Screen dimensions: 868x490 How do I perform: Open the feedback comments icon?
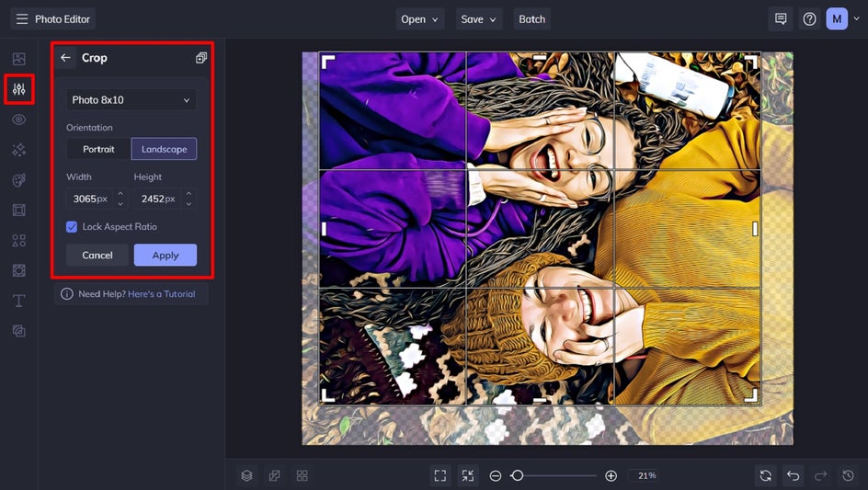(781, 18)
